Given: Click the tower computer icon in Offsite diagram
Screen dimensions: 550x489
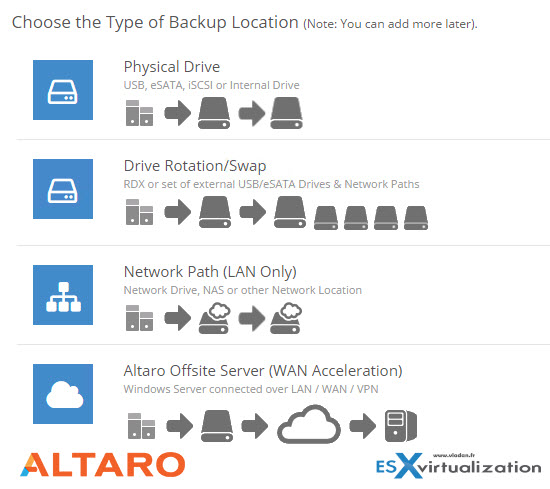Looking at the screenshot, I should pyautogui.click(x=401, y=426).
